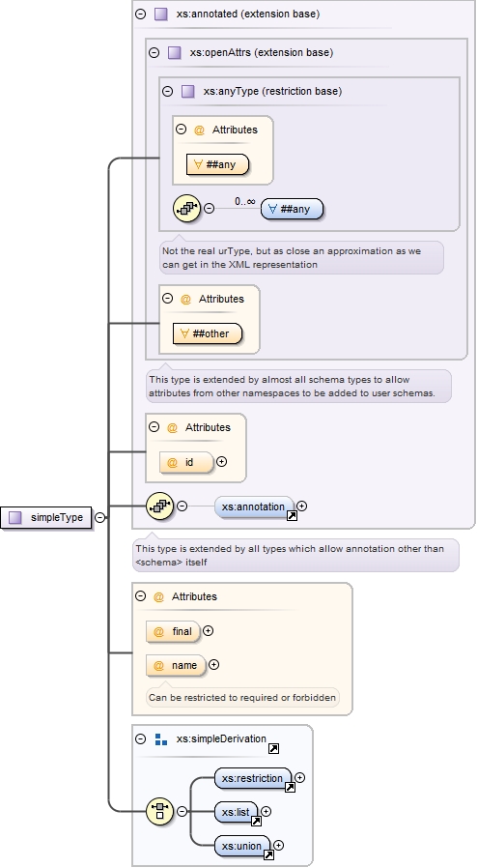Click the simpleType purple square icon

tap(15, 517)
